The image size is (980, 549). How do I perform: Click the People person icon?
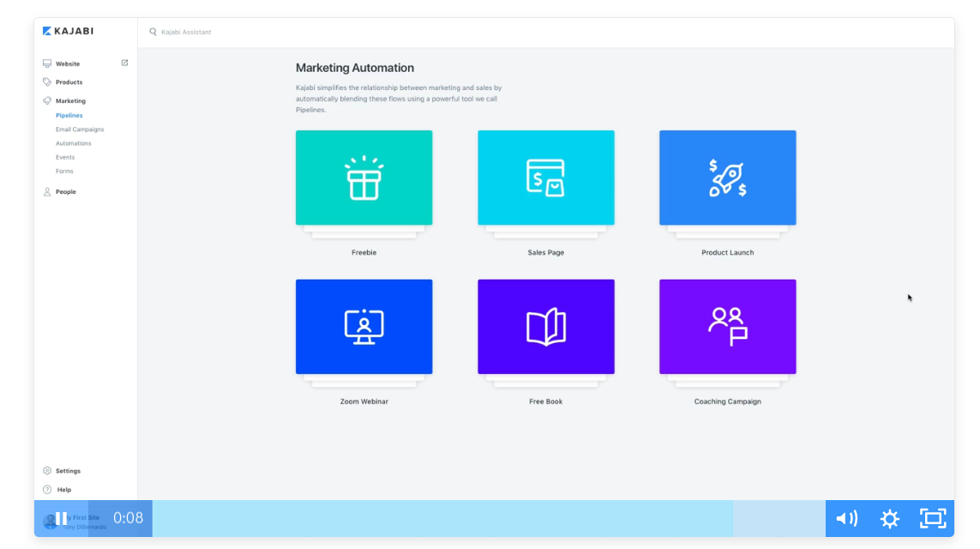pos(47,192)
